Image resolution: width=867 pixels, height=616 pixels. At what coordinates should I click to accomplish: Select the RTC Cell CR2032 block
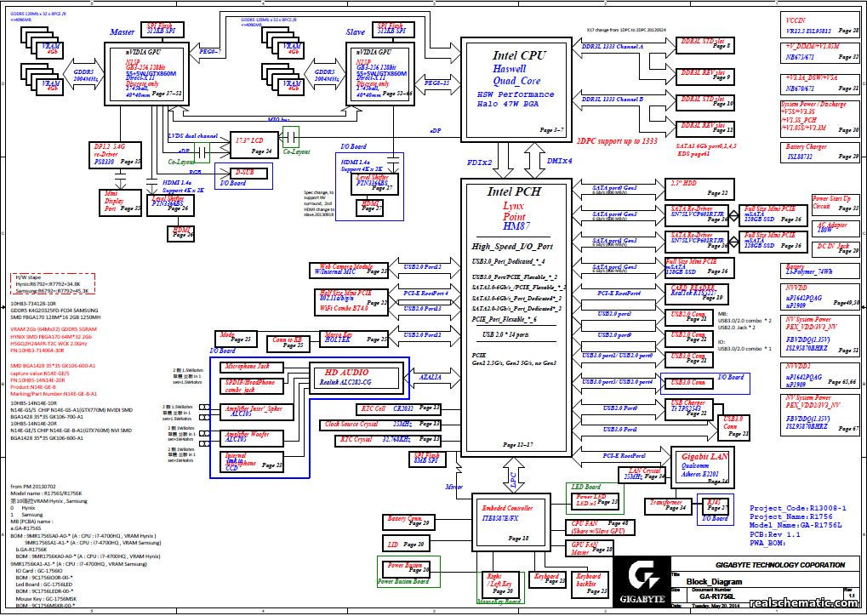[399, 409]
